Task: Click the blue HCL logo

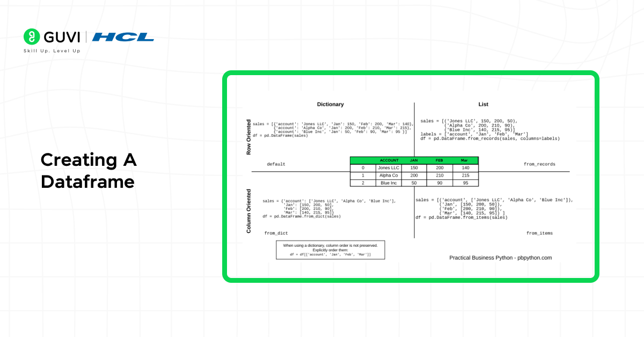Action: coord(123,38)
